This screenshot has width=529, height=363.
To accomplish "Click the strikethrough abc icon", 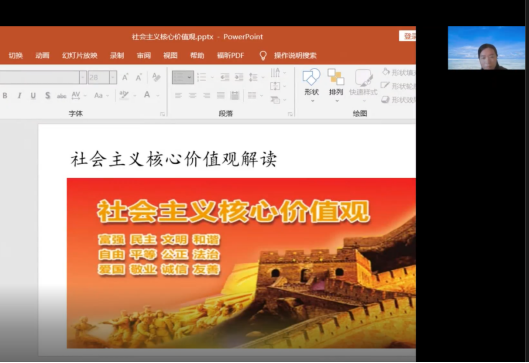I will tap(61, 96).
